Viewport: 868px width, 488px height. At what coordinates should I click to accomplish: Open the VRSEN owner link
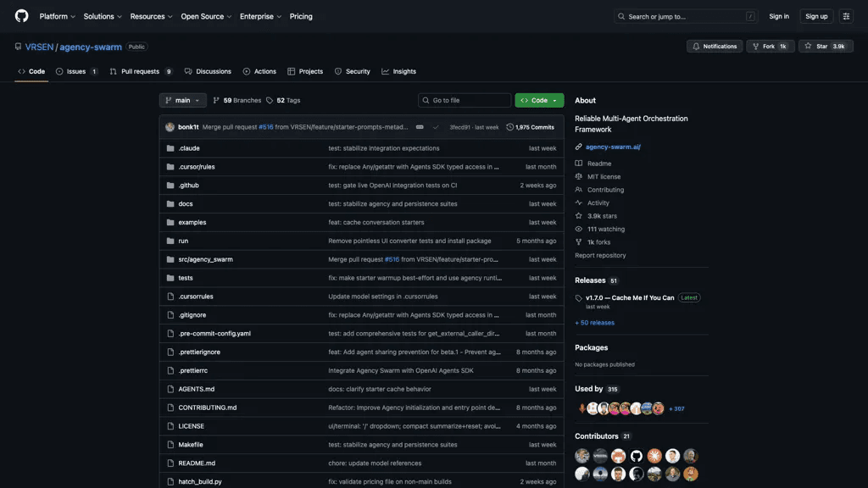(x=39, y=47)
